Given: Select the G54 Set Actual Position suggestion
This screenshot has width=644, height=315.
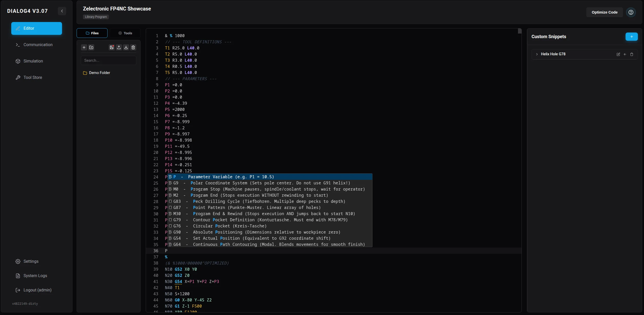Looking at the screenshot, I should pyautogui.click(x=270, y=238).
